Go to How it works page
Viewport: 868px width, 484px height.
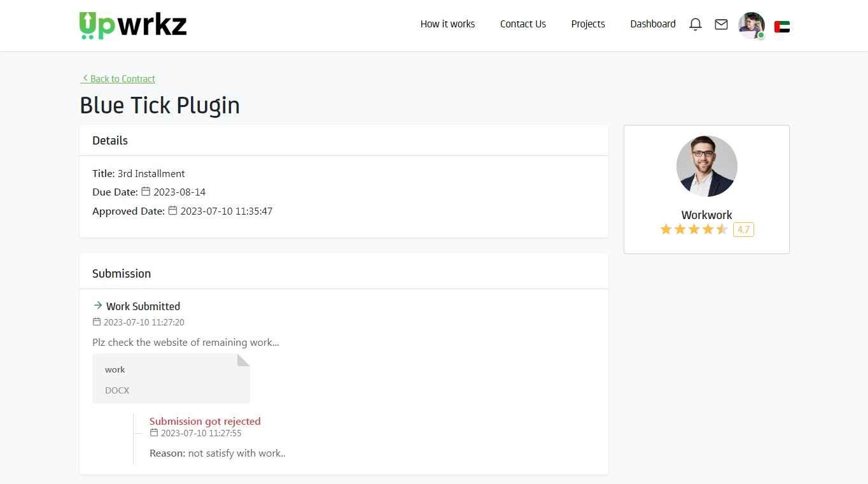point(447,24)
